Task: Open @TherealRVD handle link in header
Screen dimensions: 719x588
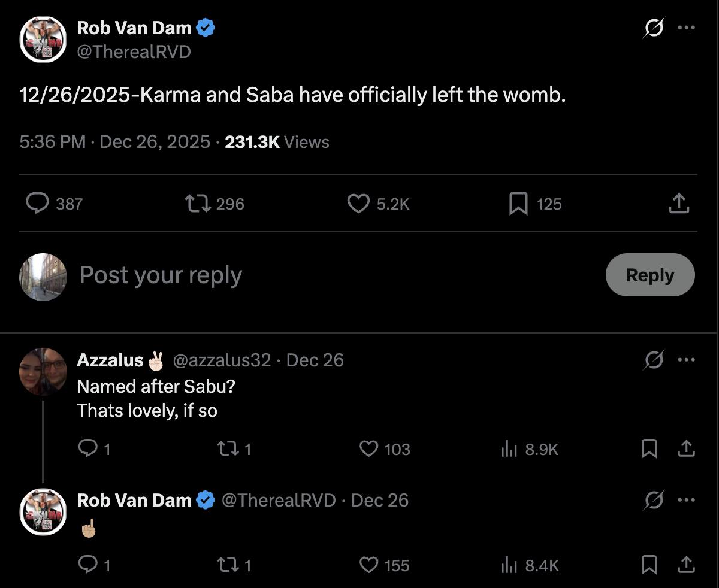Action: [x=134, y=52]
